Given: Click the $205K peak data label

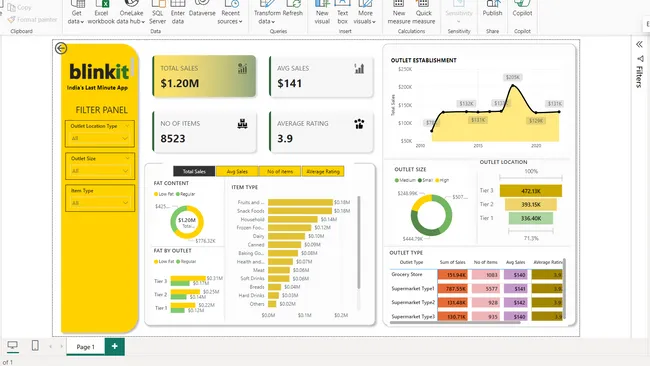Looking at the screenshot, I should tap(513, 77).
